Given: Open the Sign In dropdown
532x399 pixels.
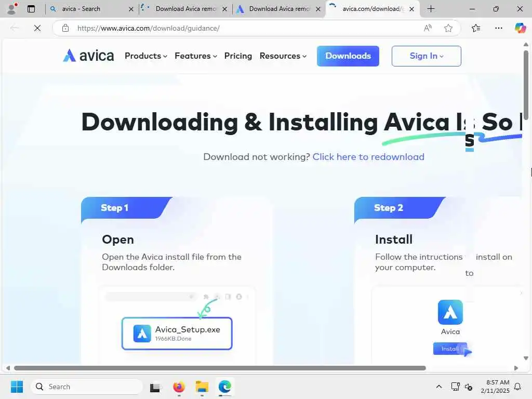Looking at the screenshot, I should [426, 56].
